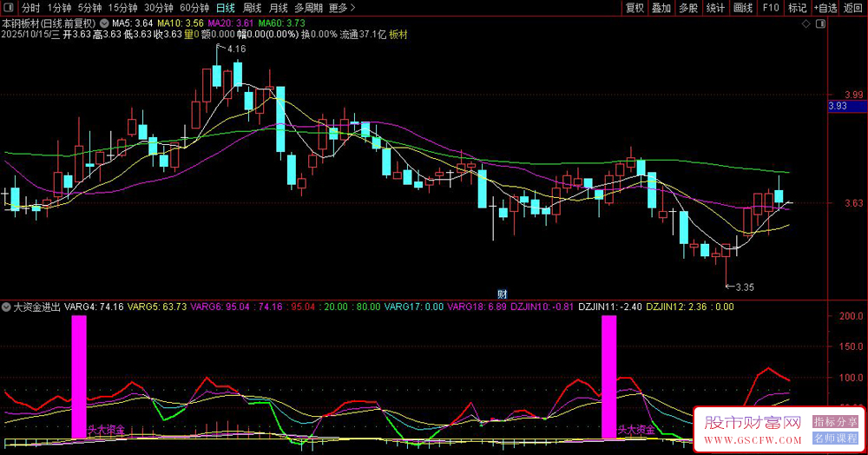The height and width of the screenshot is (455, 868).
Task: Switch to the 日线 daily chart tab
Action: click(x=226, y=8)
